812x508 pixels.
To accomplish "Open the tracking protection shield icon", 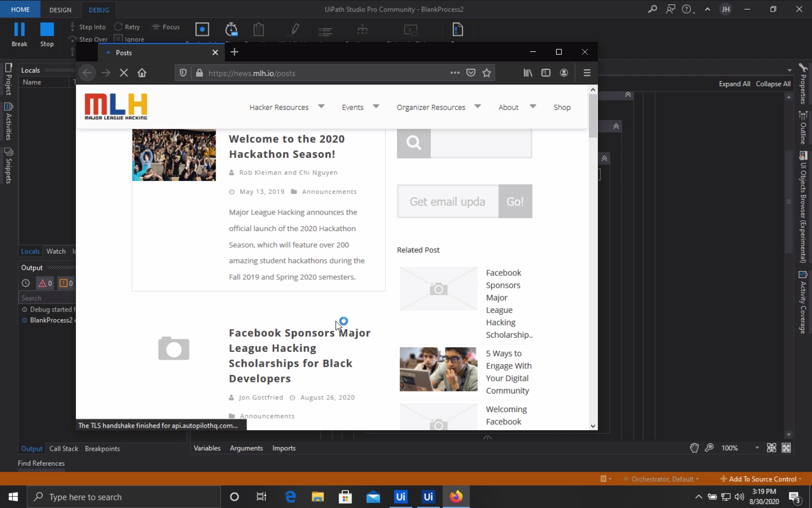I will click(183, 73).
